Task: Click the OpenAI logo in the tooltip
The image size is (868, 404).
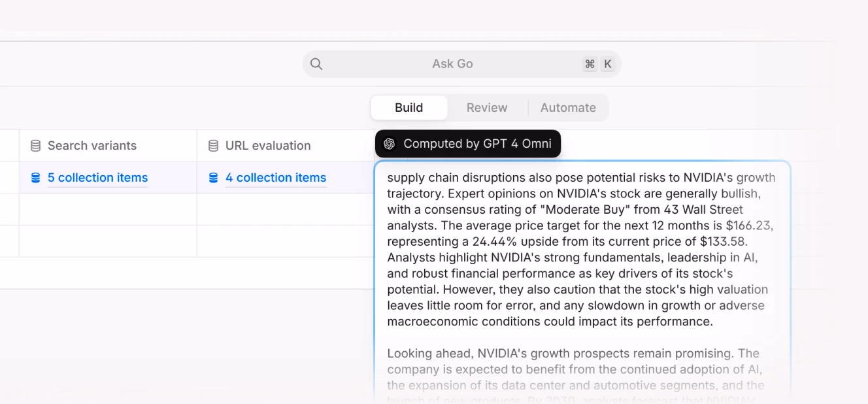Action: coord(390,144)
